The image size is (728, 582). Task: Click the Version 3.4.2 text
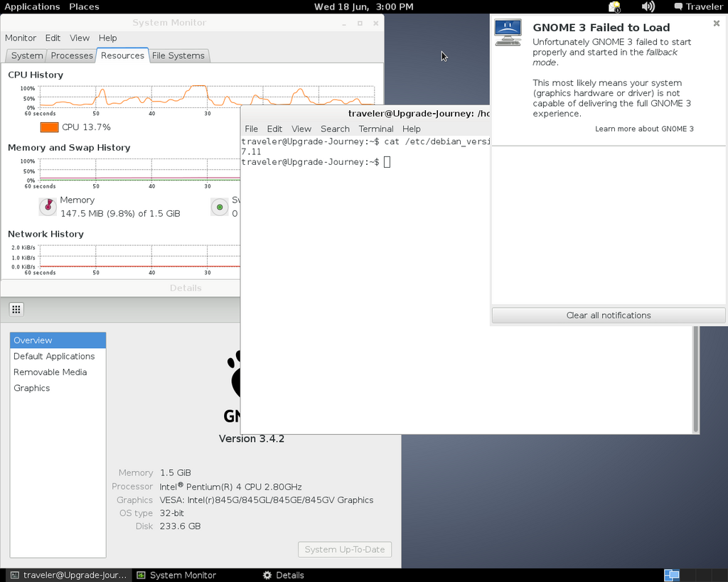point(252,439)
